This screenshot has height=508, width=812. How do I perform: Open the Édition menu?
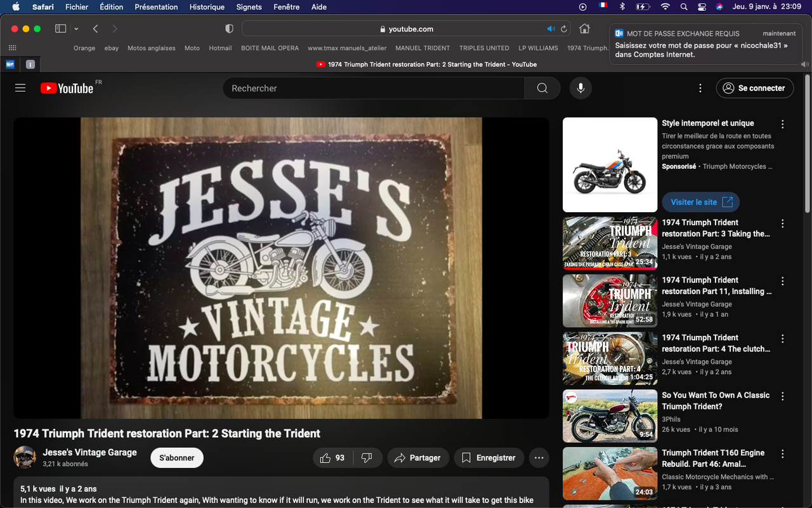click(x=111, y=7)
